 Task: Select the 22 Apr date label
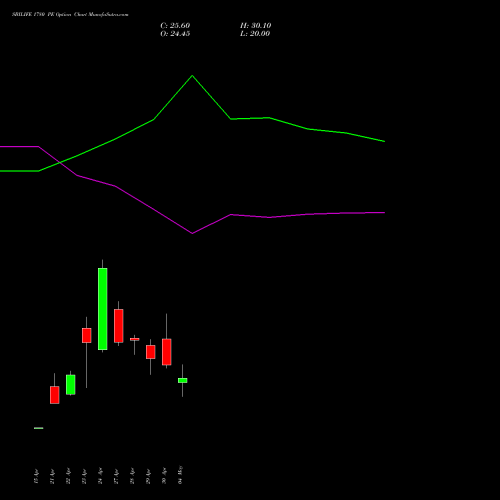[x=68, y=476]
